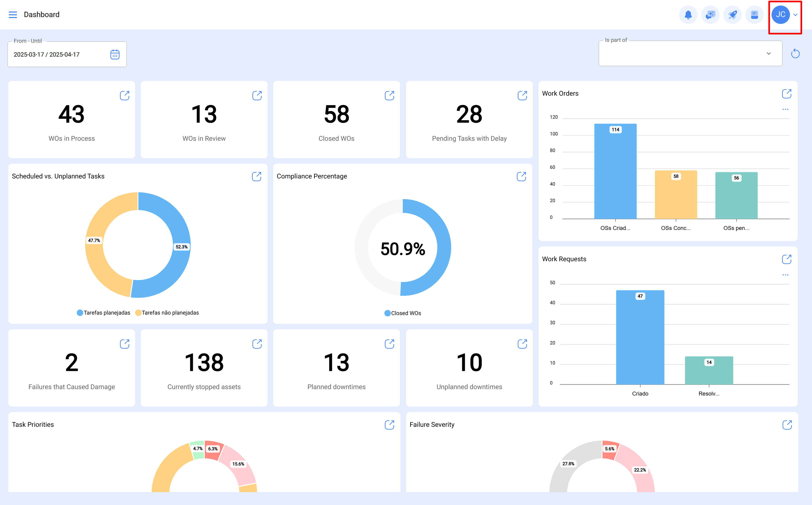This screenshot has height=505, width=812.
Task: Toggle 'Tarefas não planejadas' legend item
Action: 167,313
